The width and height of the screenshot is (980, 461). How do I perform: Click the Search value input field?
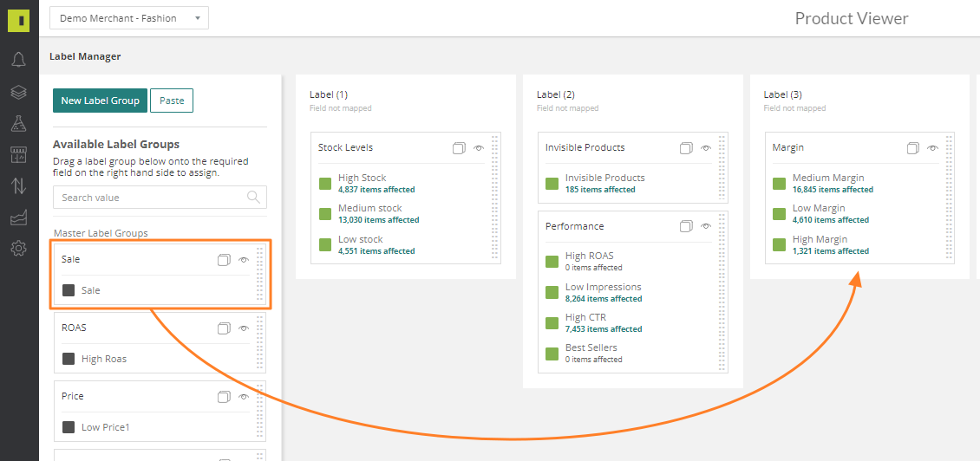pyautogui.click(x=160, y=198)
